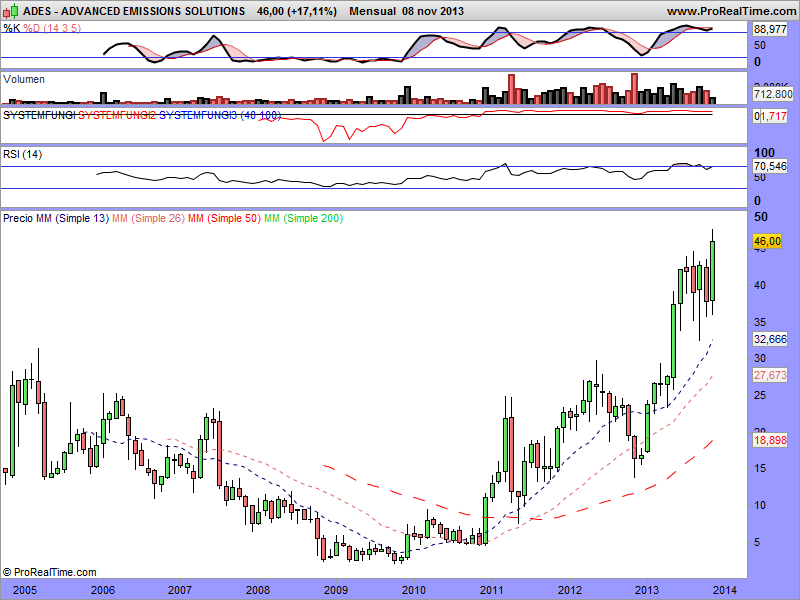Click the '30' tick on the price scale
Screen dimensions: 800x600
click(x=760, y=359)
